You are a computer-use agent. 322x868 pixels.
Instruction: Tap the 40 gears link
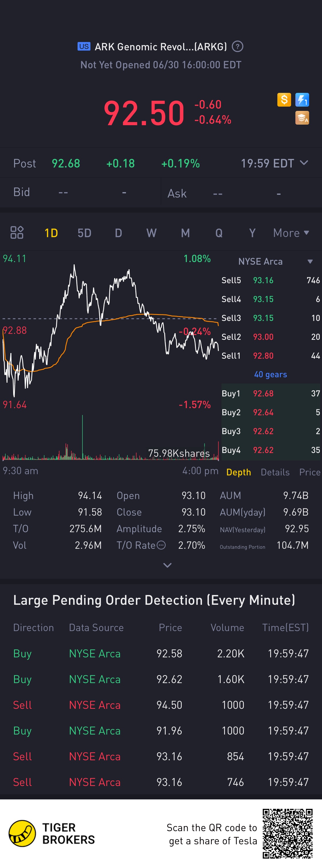pos(270,374)
